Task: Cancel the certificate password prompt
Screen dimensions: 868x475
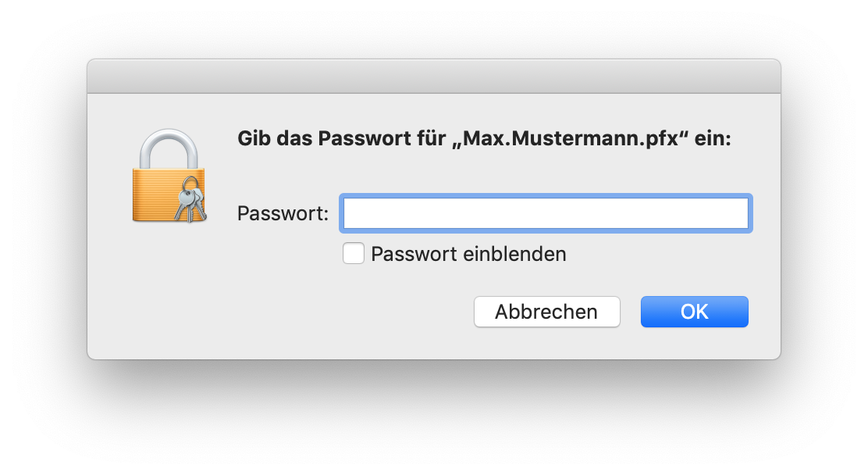Action: pos(546,312)
